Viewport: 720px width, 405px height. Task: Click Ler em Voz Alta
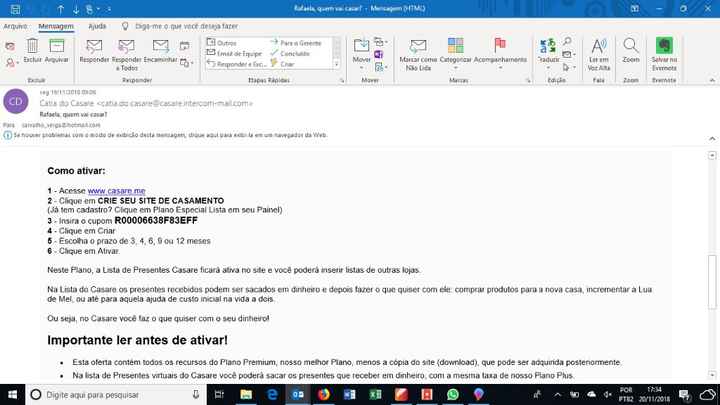point(599,55)
